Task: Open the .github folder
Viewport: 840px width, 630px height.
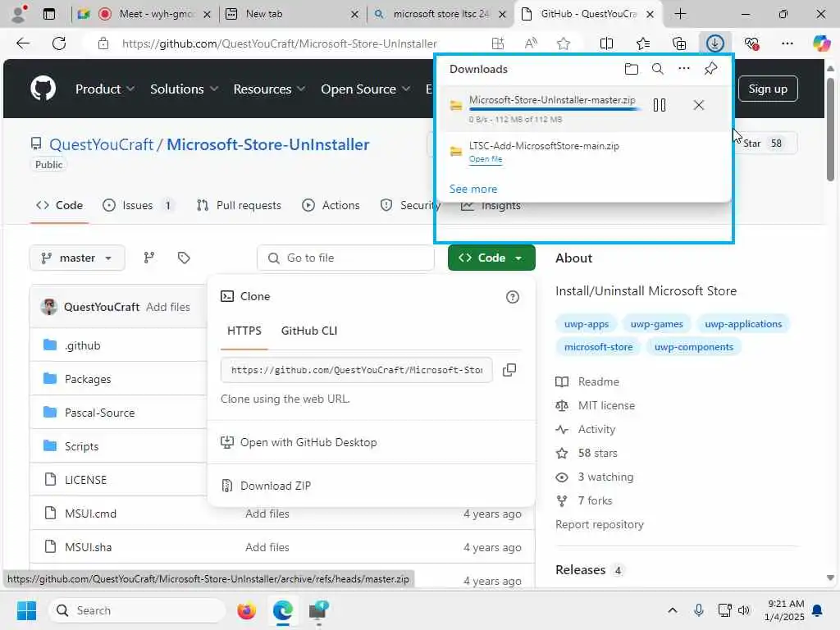Action: click(x=83, y=345)
